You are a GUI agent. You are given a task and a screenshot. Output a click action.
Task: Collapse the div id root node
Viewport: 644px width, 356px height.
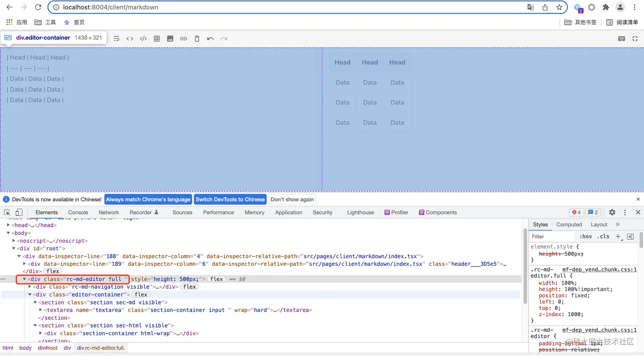click(14, 248)
